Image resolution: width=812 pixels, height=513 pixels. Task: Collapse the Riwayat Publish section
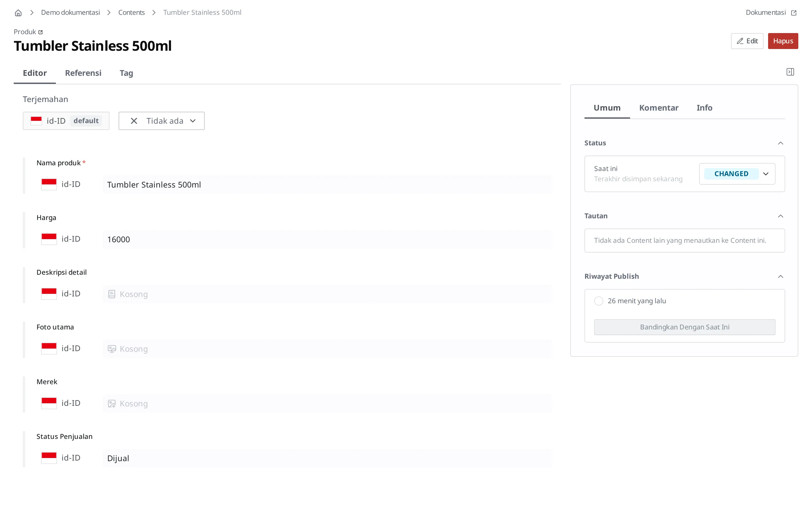click(x=780, y=276)
